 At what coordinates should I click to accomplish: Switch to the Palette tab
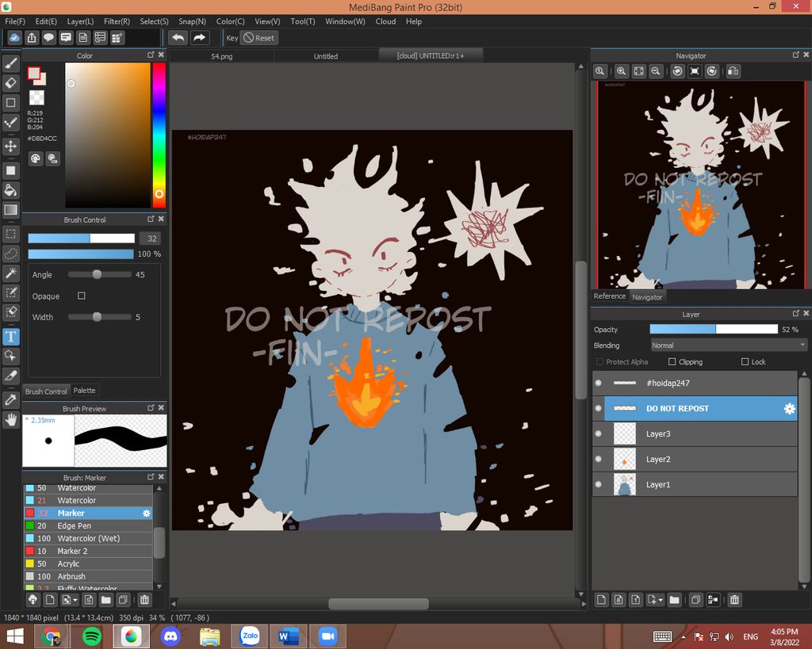[x=84, y=391]
